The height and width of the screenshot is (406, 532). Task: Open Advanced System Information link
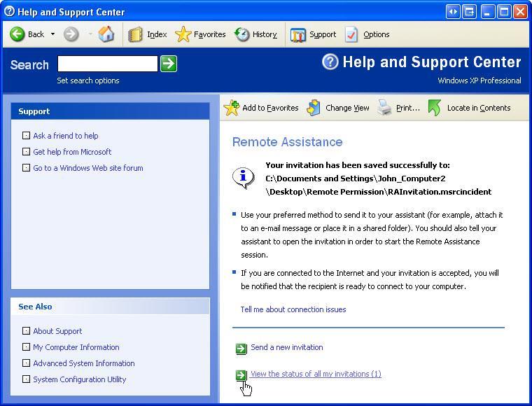tap(84, 363)
